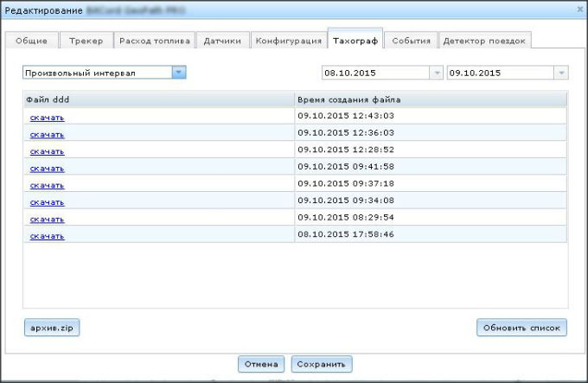
Task: Click the Отмена button
Action: pos(261,364)
